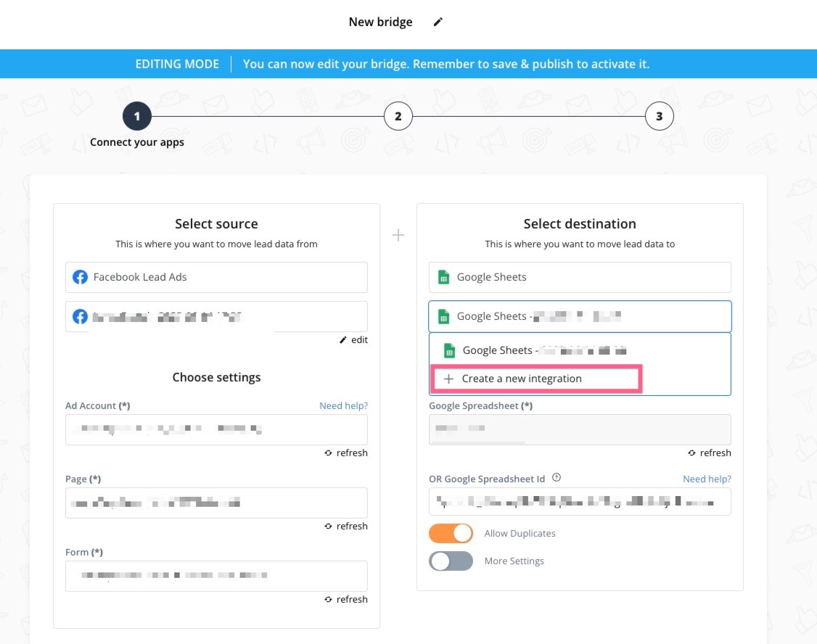Click Google Sheets icon in the dropdown option
Screen dimensions: 817x644
[x=449, y=350]
